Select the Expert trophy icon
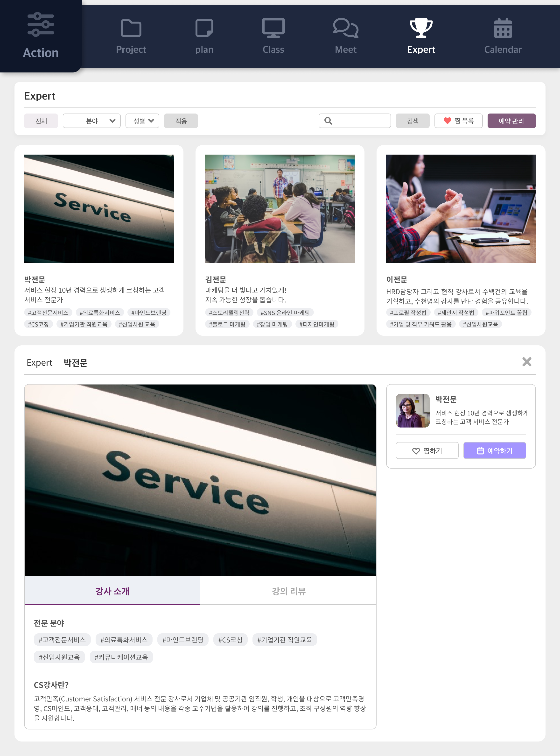This screenshot has width=560, height=756. pos(421,28)
